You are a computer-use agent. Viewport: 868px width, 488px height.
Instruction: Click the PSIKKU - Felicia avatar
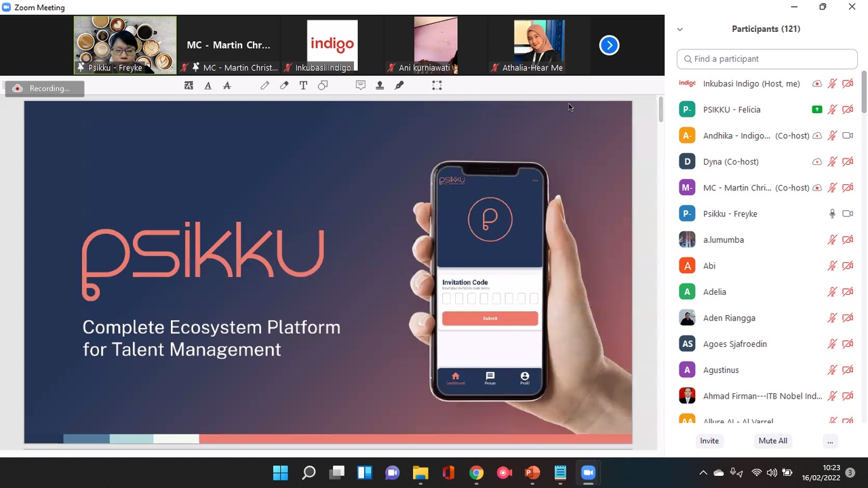[x=687, y=110]
